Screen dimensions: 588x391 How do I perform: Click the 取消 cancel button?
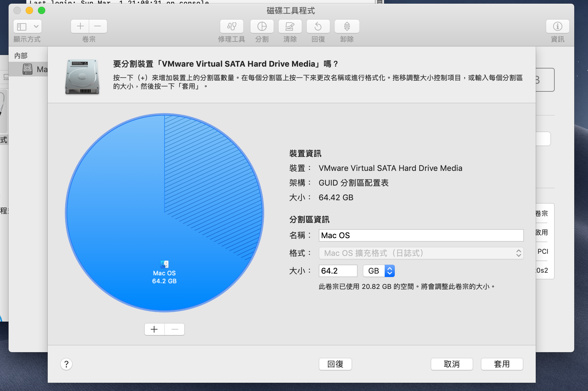(x=452, y=364)
